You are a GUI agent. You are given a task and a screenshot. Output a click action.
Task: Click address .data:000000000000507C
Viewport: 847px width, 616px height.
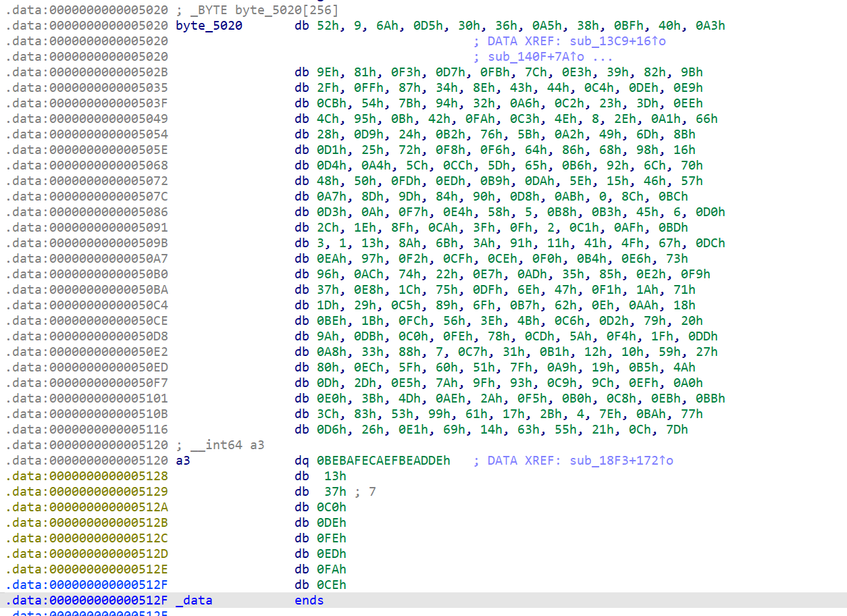click(x=87, y=197)
